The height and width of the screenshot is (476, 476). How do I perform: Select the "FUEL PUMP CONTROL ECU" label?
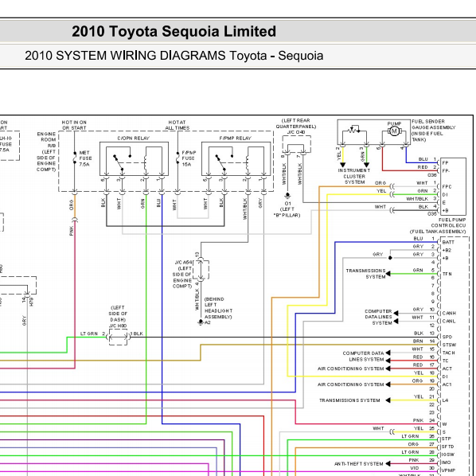(448, 223)
